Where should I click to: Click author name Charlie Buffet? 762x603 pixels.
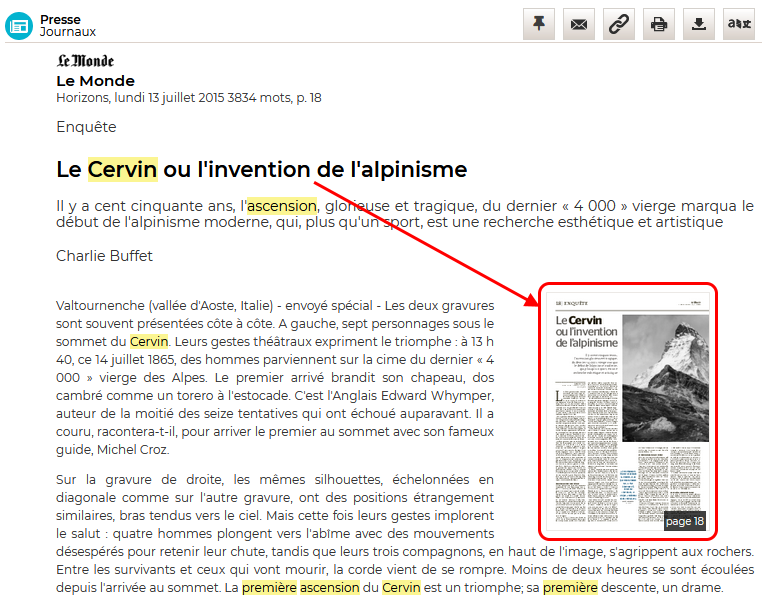click(x=104, y=256)
